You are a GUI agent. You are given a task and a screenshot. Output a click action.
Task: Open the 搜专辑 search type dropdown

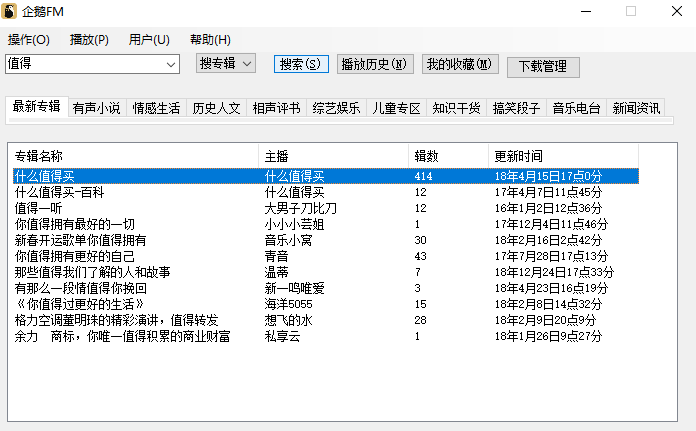[225, 63]
